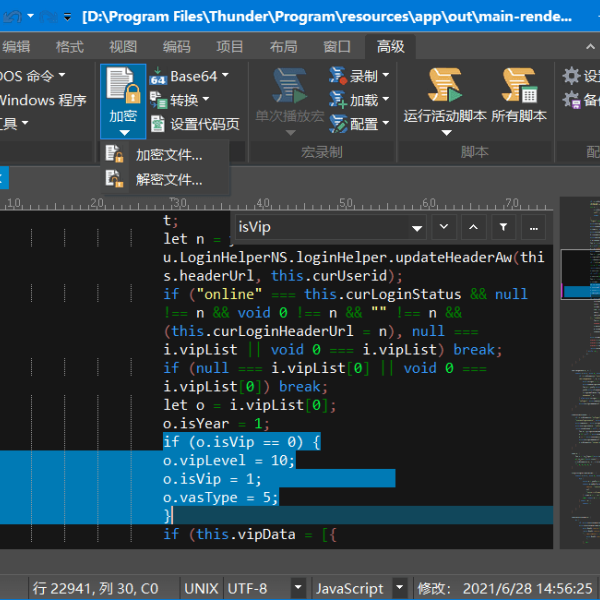600x600 pixels.
Task: Run Active Script (运行活动脚本) icon
Action: tap(445, 85)
